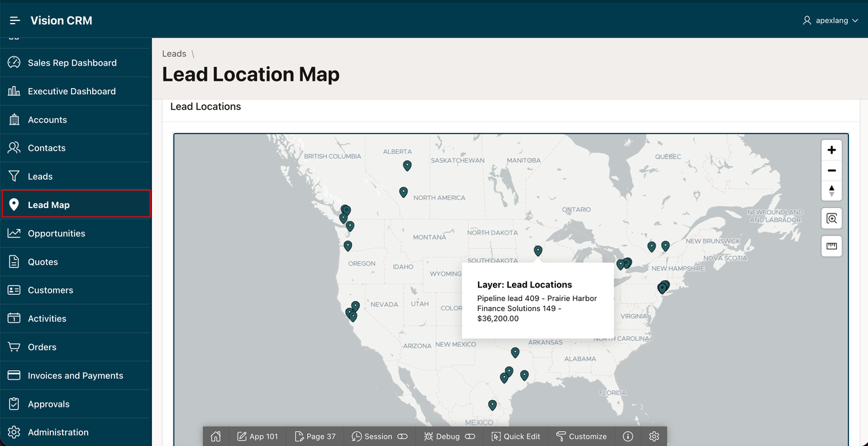Viewport: 868px width, 446px height.
Task: Select Leads in the sidebar
Action: [75, 177]
